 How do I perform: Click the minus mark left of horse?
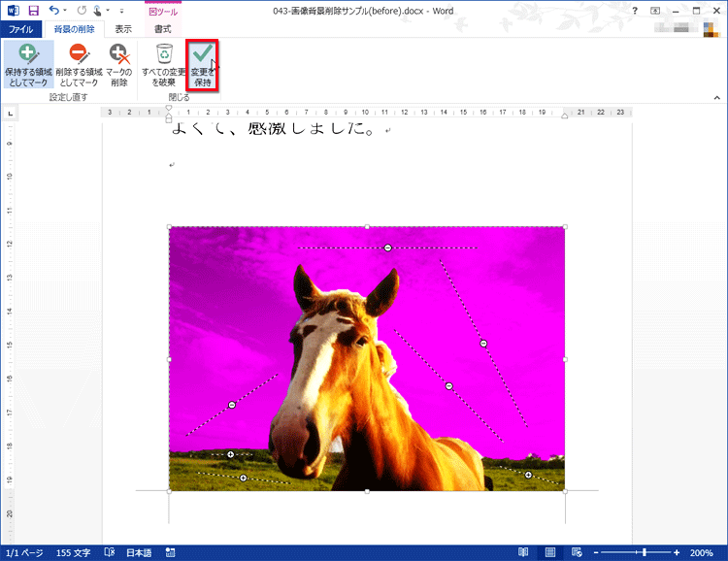232,405
